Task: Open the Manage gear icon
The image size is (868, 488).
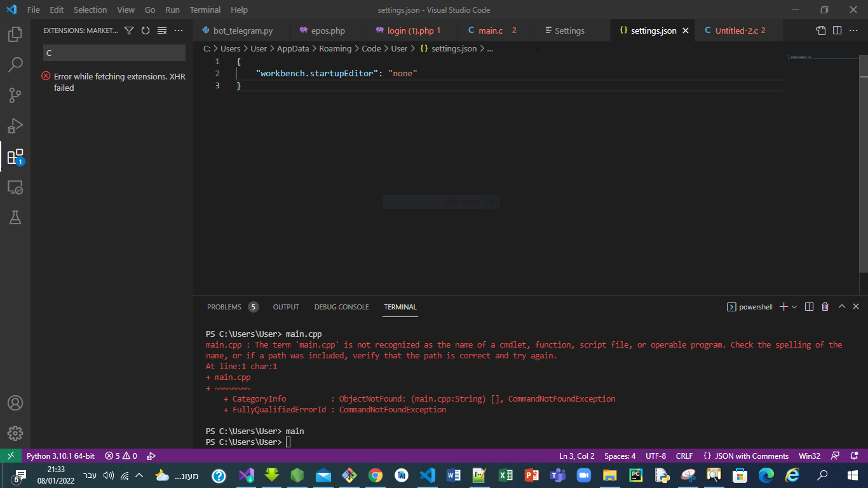Action: (15, 433)
